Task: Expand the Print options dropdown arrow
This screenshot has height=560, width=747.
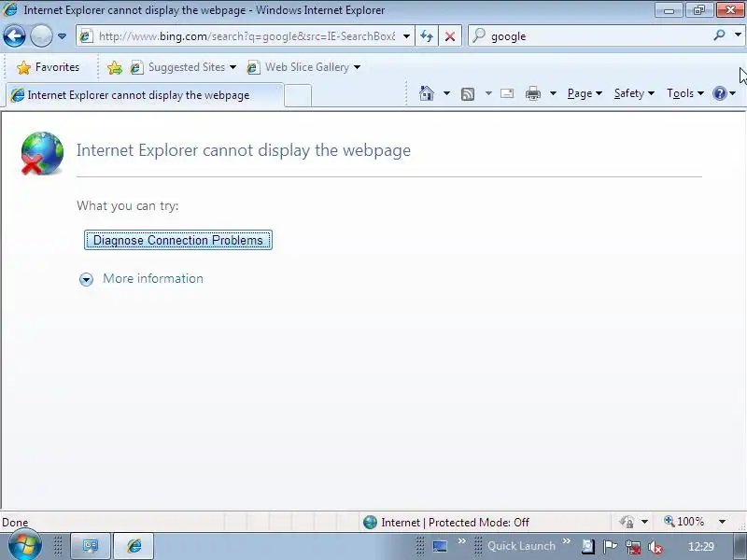Action: [553, 93]
